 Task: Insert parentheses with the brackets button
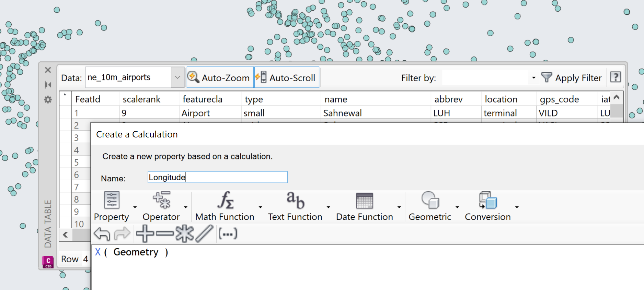pos(228,234)
